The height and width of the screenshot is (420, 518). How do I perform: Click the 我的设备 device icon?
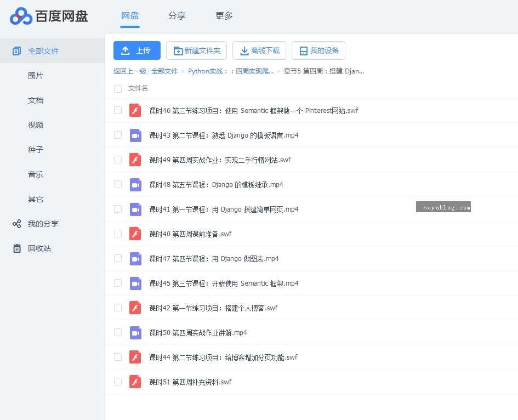click(303, 50)
